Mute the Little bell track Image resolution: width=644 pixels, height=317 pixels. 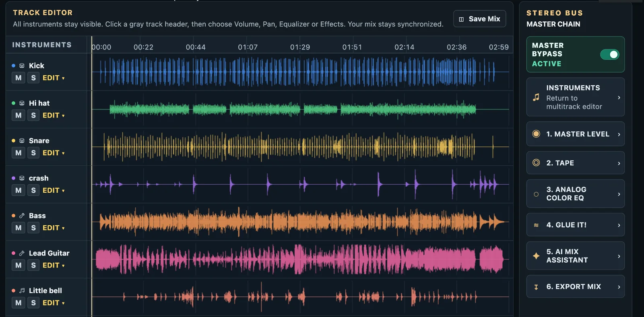pos(18,303)
